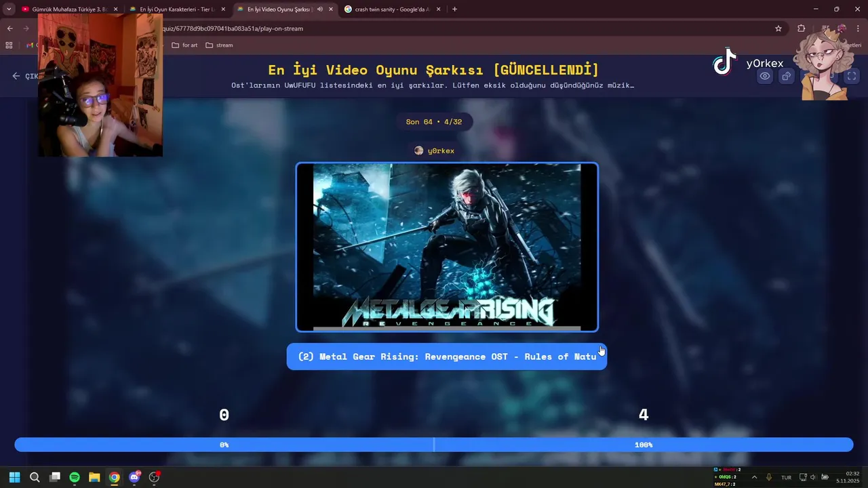The width and height of the screenshot is (868, 488).
Task: Open OBS Studio from the taskbar
Action: (154, 477)
